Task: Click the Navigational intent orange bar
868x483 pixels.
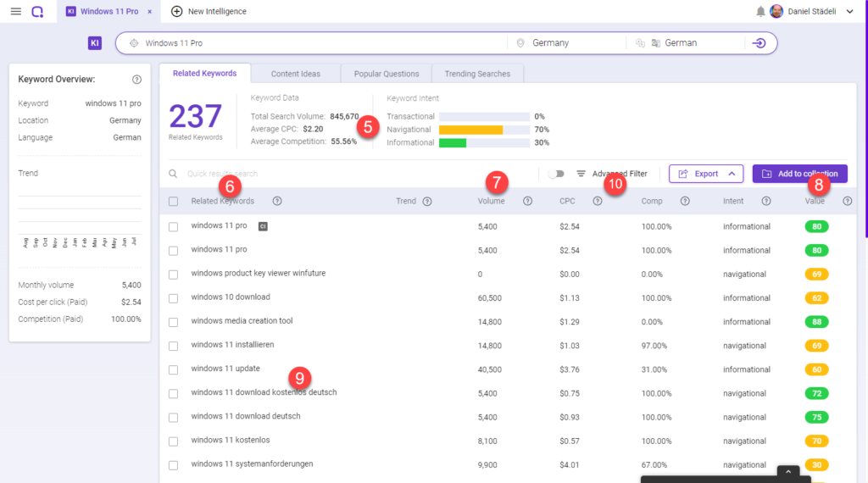Action: (471, 130)
